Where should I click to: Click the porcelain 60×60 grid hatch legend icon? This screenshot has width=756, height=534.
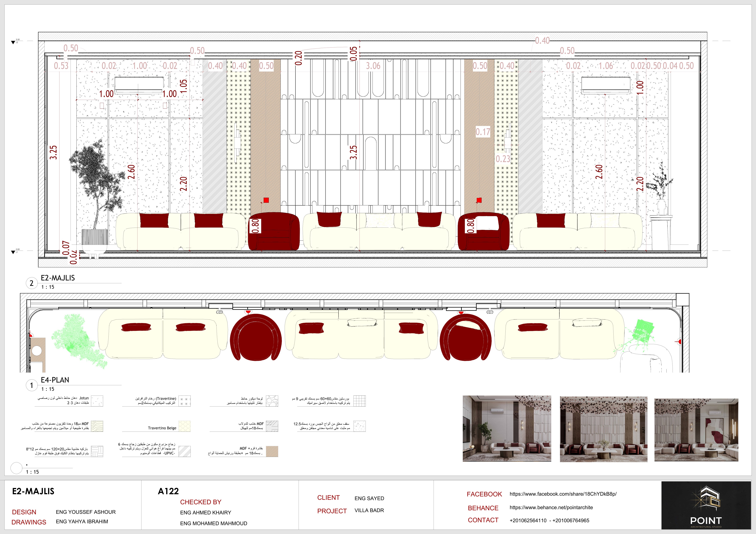tap(360, 401)
